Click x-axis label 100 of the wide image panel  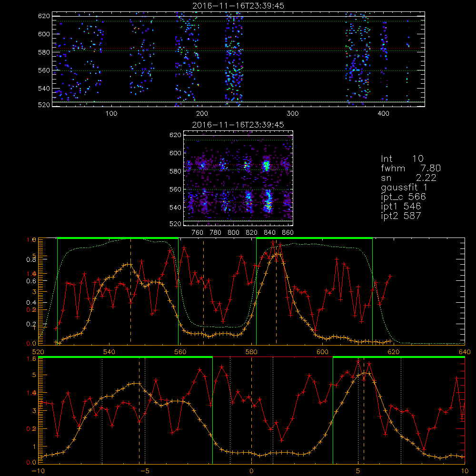(111, 114)
